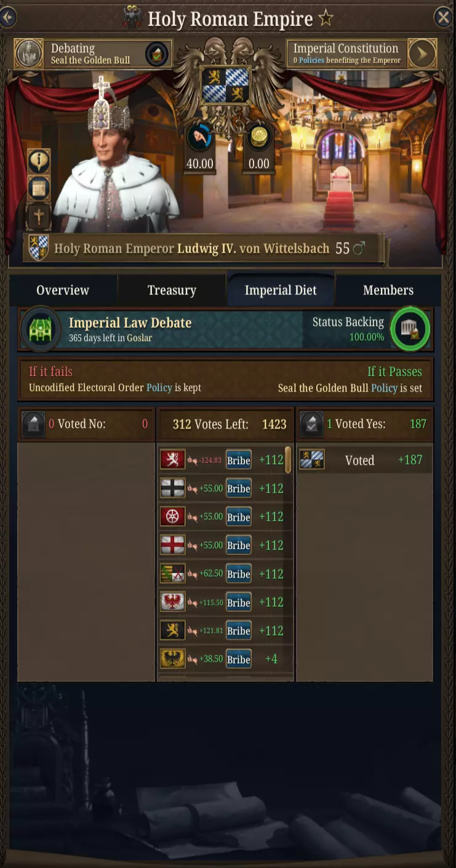Click the back arrow icon at top left
The image size is (456, 868).
(7, 17)
